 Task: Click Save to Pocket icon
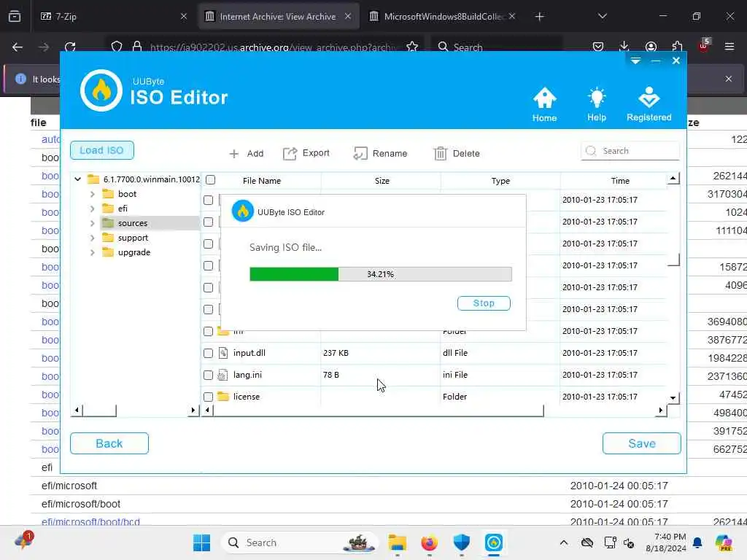pos(598,47)
